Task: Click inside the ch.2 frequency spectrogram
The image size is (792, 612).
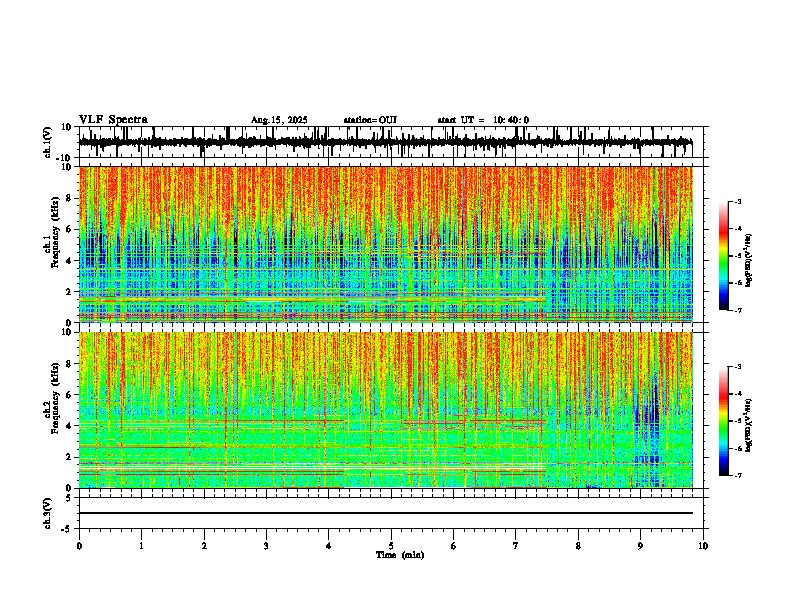Action: click(x=386, y=410)
